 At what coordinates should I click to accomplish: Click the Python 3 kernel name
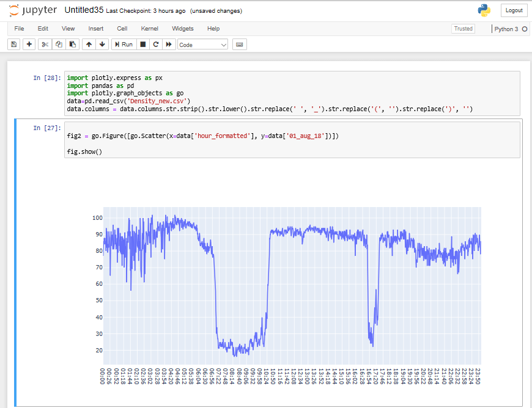(x=506, y=29)
